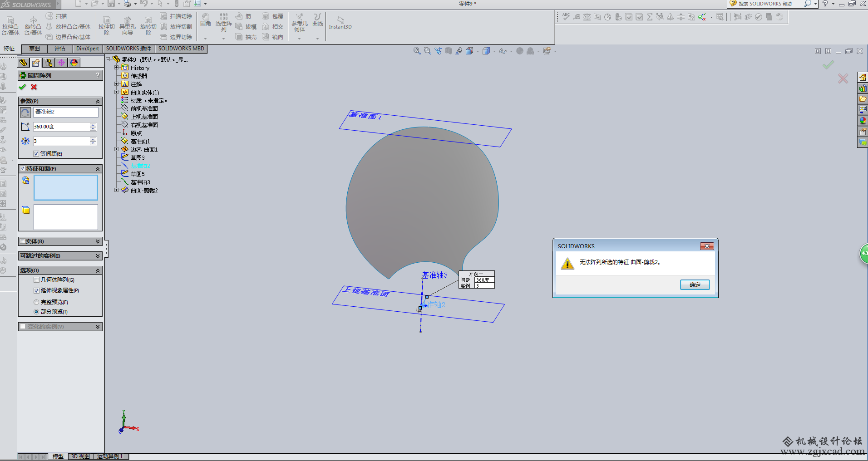This screenshot has width=868, height=461.
Task: Collapse the 特征和面 section chevron
Action: 98,169
